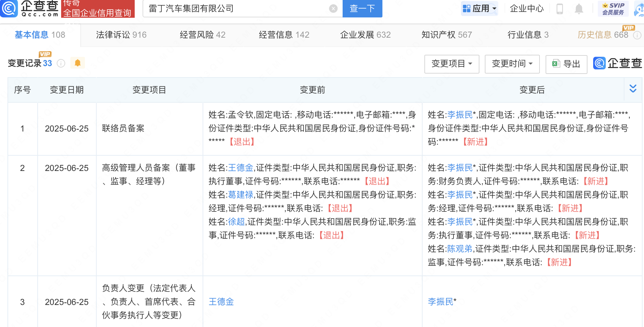Screen dimensions: 644x327
Task: Select 负责人变更 cell in row 3
Action: tap(149, 302)
